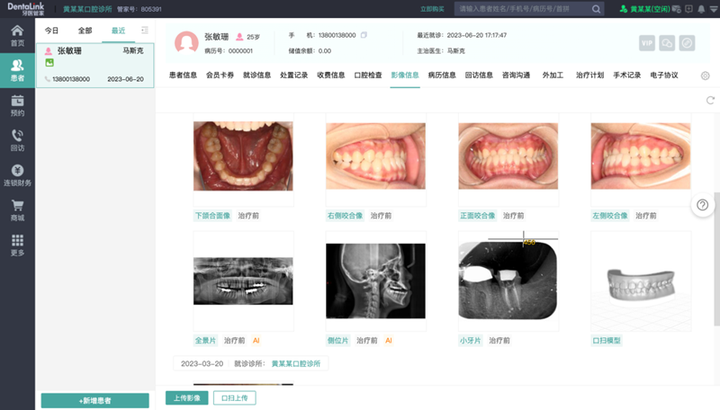The image size is (720, 410).
Task: Click the 黄某某口腔诊所 link in visit row
Action: [x=296, y=364]
